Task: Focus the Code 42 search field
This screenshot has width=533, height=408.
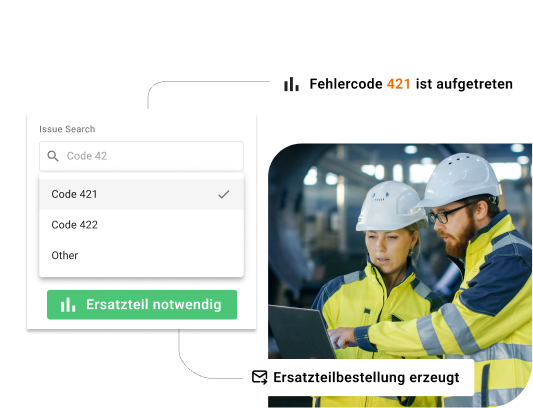Action: [141, 156]
